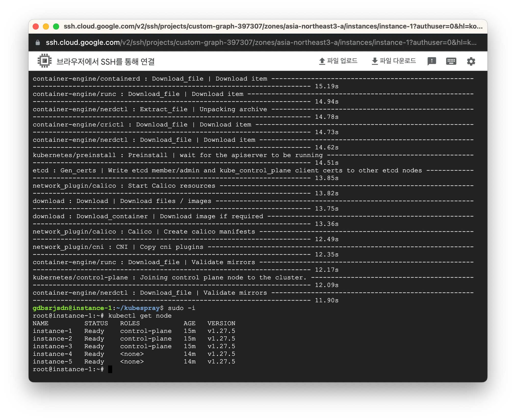The height and width of the screenshot is (420, 516).
Task: Click the 파일 다운로드 button label
Action: click(x=398, y=61)
